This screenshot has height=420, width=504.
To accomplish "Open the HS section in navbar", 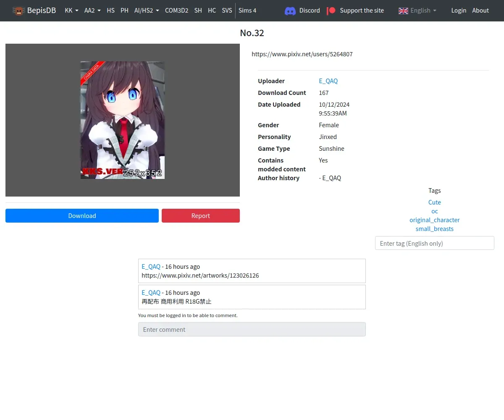I will [110, 10].
